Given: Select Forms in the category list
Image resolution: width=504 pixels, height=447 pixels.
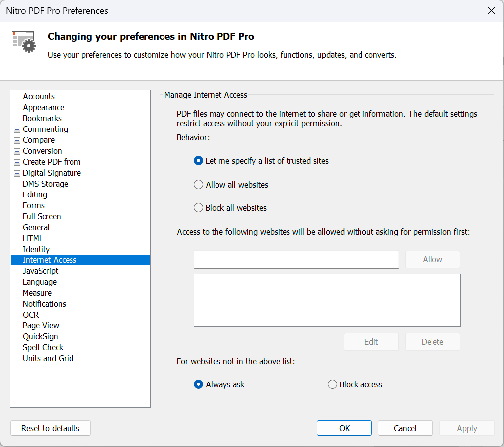Looking at the screenshot, I should [x=33, y=205].
